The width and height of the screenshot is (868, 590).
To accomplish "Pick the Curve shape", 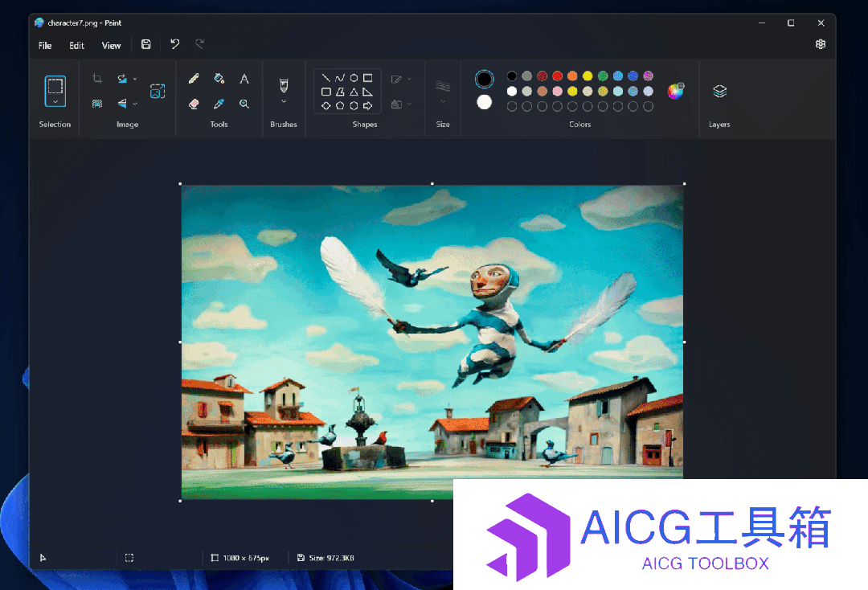I will tap(340, 78).
